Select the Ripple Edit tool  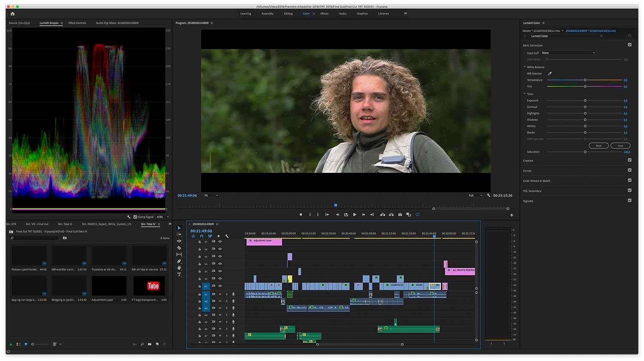179,241
